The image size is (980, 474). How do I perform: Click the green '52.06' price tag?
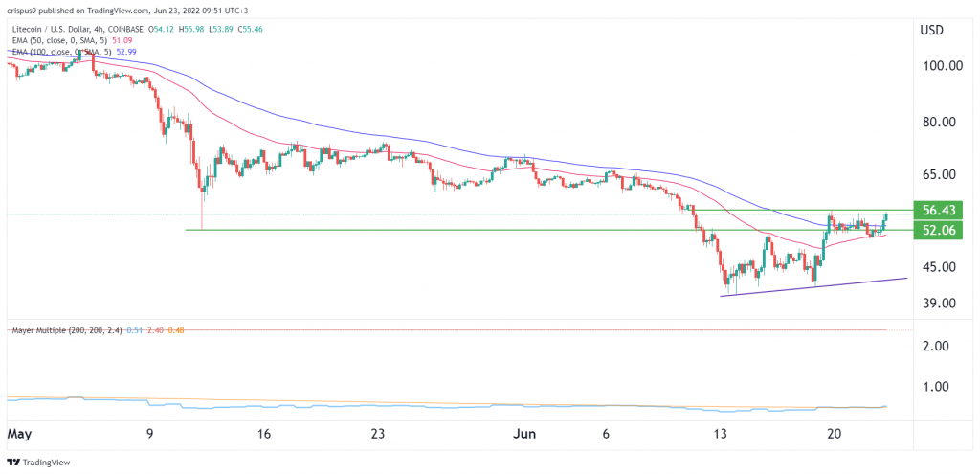pyautogui.click(x=939, y=230)
